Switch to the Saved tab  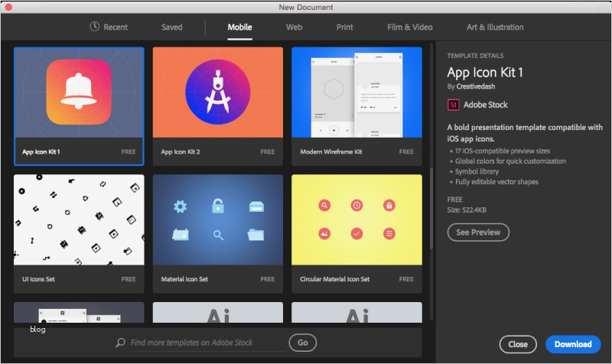tap(171, 27)
